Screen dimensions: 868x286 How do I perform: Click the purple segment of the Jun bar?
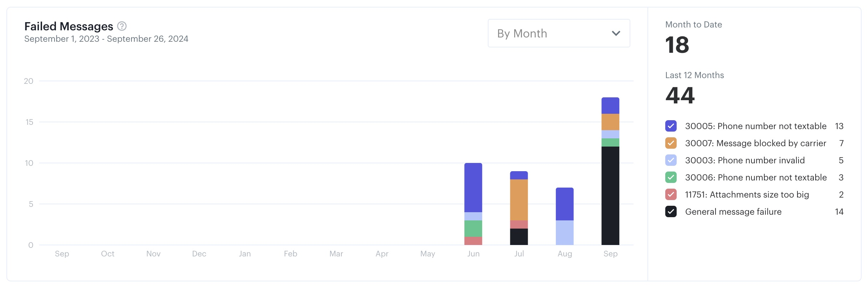[473, 188]
